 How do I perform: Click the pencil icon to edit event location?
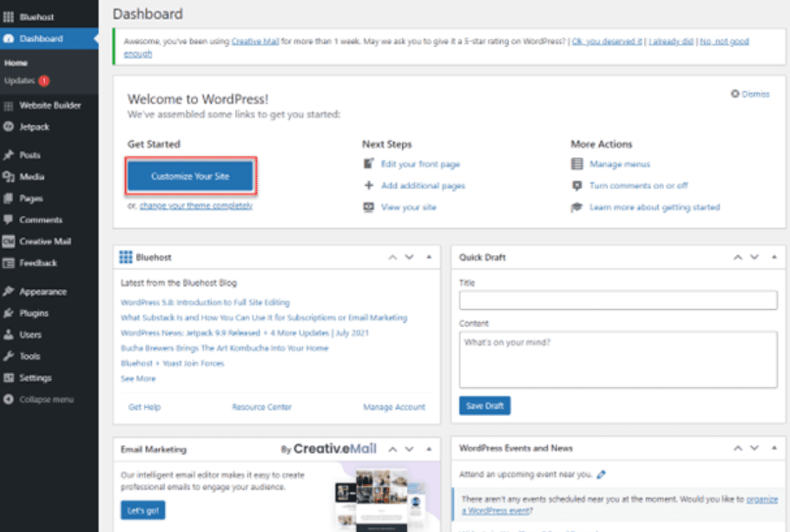pyautogui.click(x=601, y=474)
